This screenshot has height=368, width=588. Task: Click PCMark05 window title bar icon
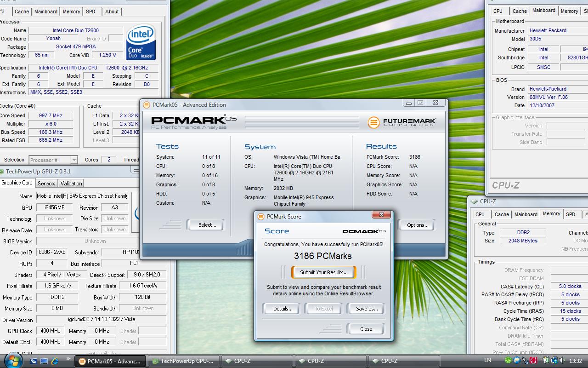point(147,105)
